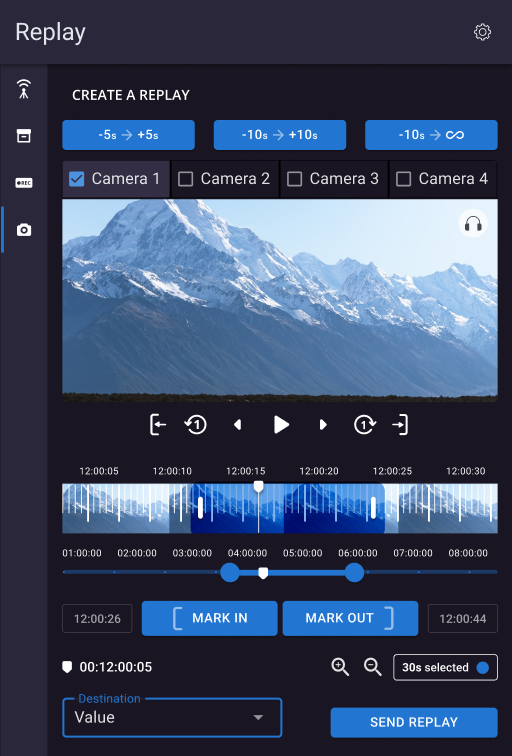Viewport: 512px width, 756px height.
Task: Click the right range slider handle
Action: [354, 572]
